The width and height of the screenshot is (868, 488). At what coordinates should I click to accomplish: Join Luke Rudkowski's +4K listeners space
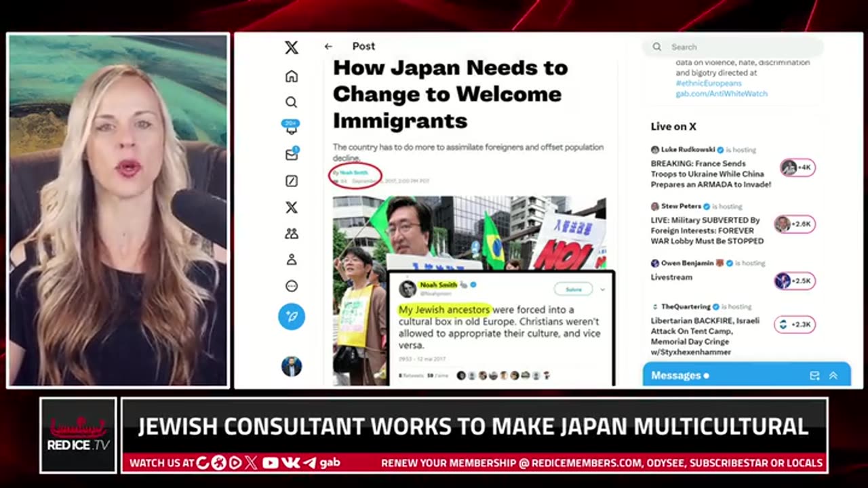click(797, 167)
